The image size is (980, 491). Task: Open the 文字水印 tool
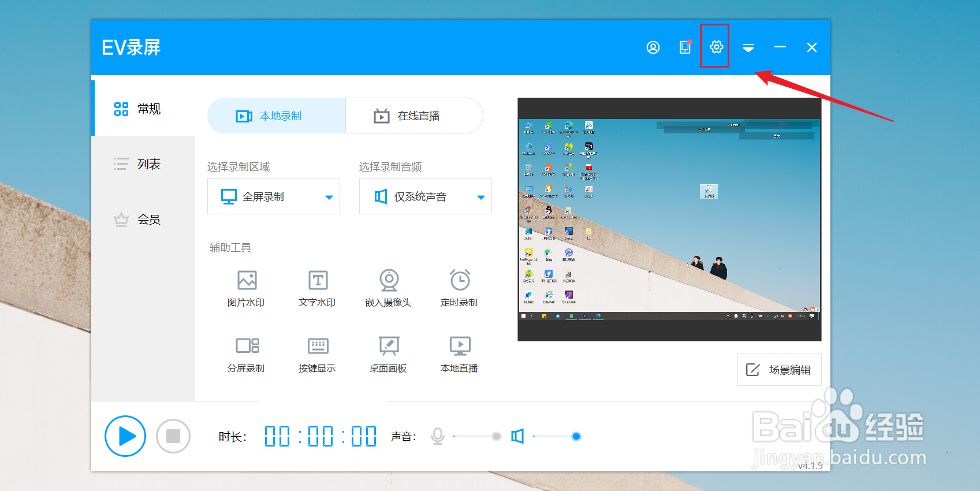[x=317, y=288]
